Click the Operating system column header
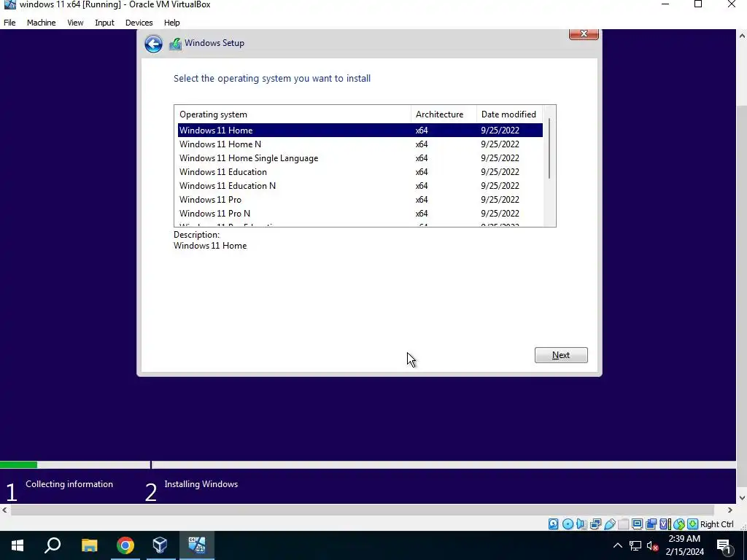 click(x=293, y=114)
